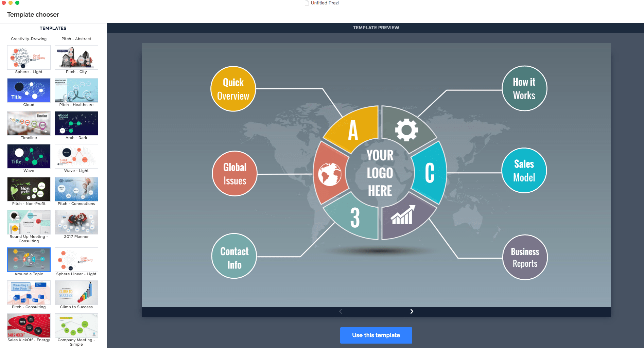Advance to the next preview slide
644x348 pixels.
coord(412,311)
